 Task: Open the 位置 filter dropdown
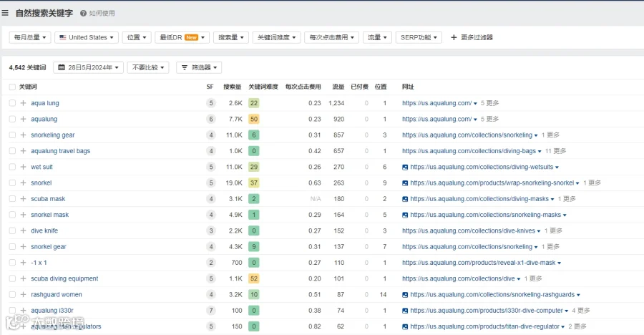point(137,37)
